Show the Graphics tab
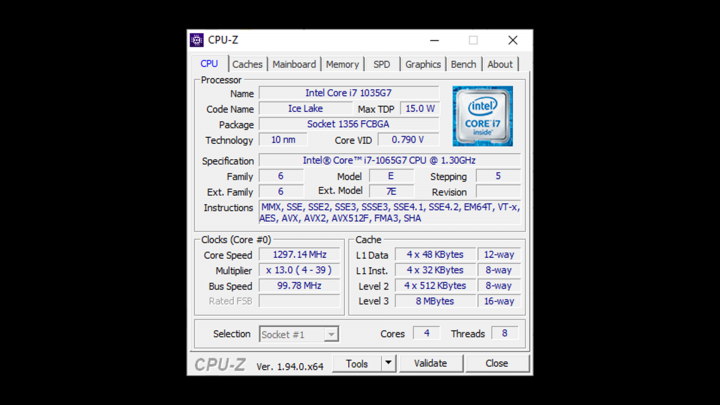 tap(423, 64)
